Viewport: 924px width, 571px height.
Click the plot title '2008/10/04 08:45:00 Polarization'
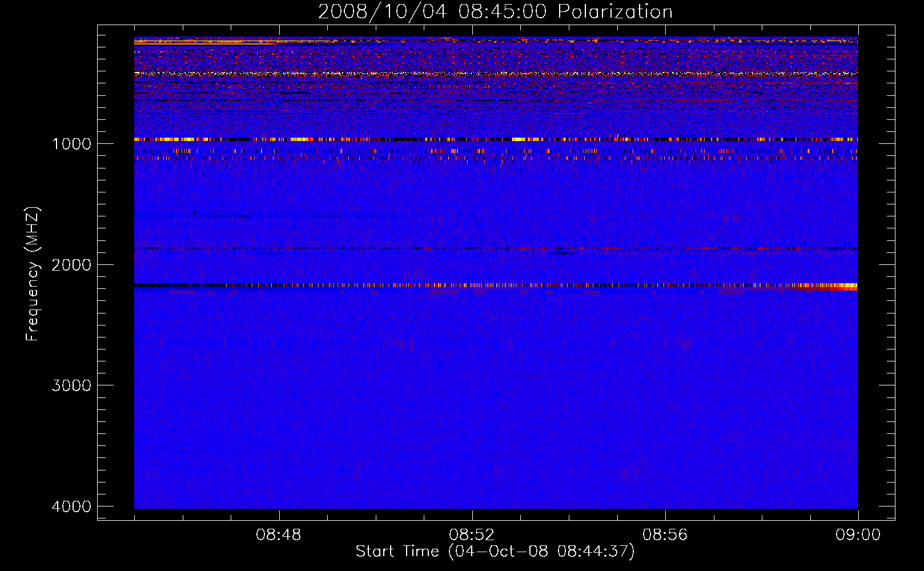pos(495,12)
